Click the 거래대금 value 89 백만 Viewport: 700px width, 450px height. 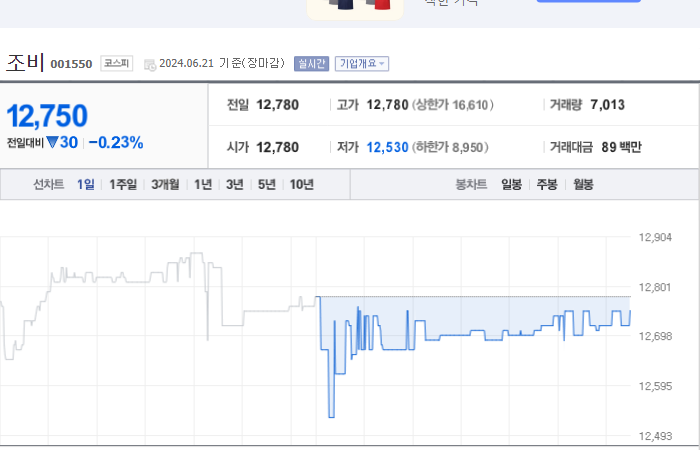[621, 147]
